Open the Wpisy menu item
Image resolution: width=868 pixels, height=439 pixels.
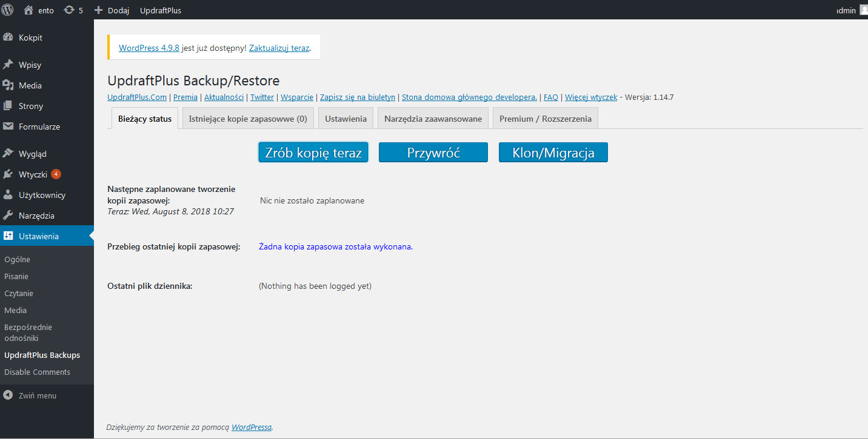(x=47, y=65)
